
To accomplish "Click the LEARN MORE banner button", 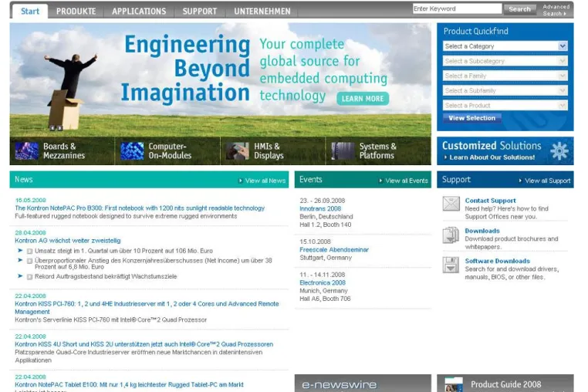I will click(x=363, y=99).
